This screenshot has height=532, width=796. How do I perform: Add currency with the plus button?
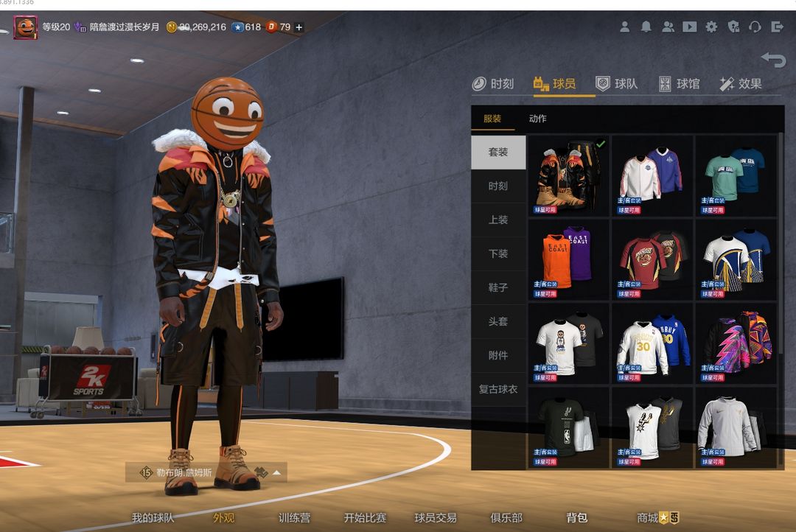point(299,27)
